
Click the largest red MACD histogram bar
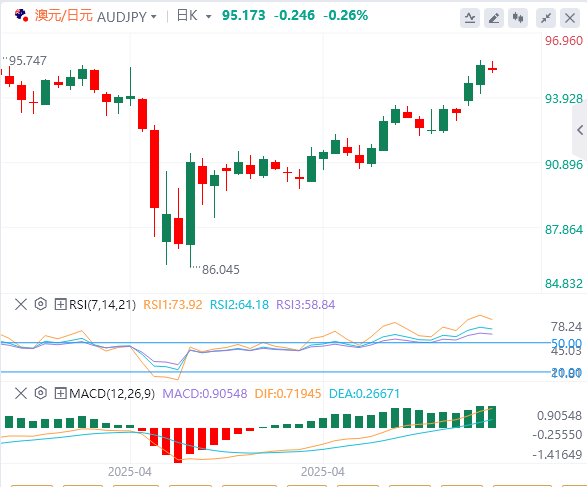(x=178, y=445)
